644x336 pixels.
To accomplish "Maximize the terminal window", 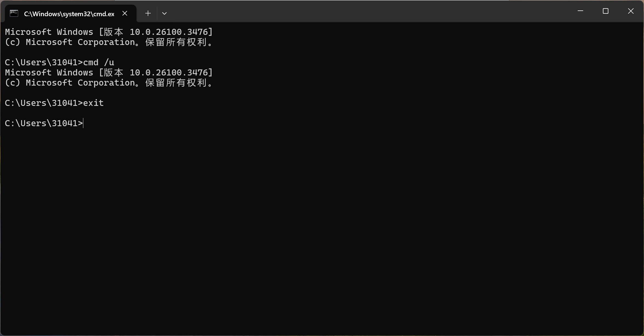I will [x=605, y=11].
